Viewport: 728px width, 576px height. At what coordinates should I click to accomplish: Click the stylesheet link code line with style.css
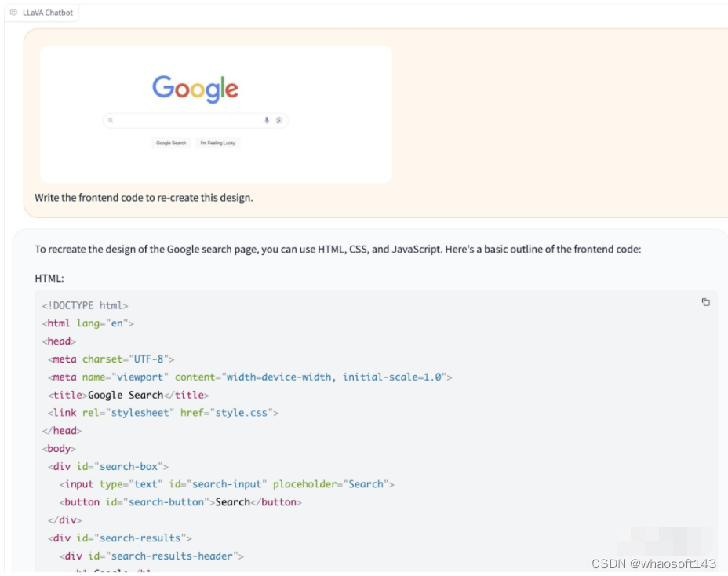point(163,413)
